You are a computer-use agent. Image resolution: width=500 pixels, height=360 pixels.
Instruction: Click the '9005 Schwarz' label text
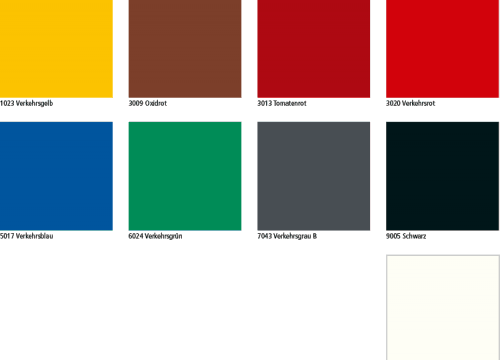(x=406, y=236)
